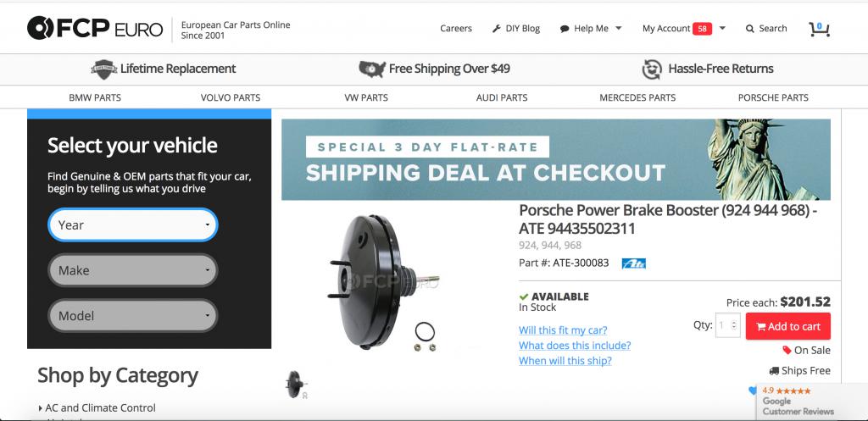Click the ATE brand logo
Screen dimensions: 868x421
(x=633, y=264)
